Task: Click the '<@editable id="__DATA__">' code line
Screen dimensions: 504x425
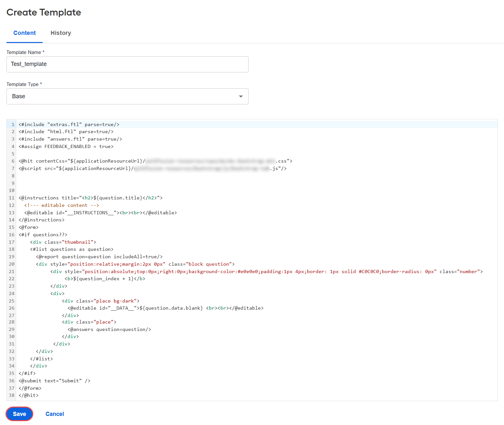Action: pos(166,308)
